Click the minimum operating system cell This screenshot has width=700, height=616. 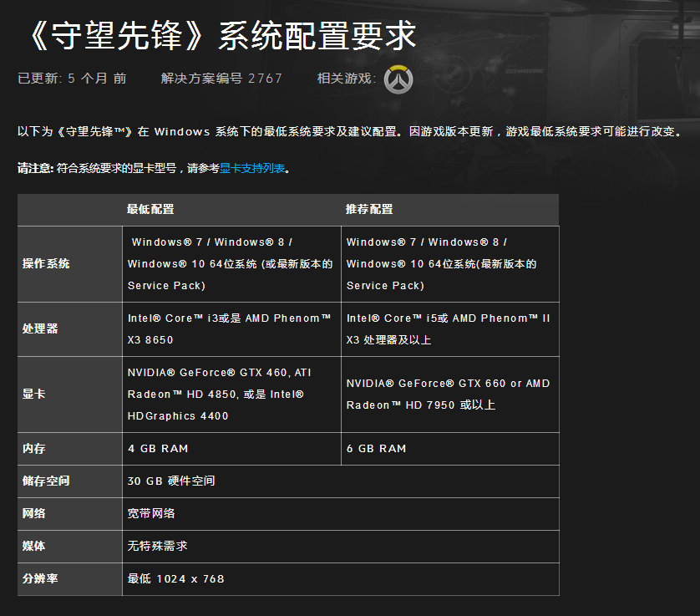pos(231,264)
